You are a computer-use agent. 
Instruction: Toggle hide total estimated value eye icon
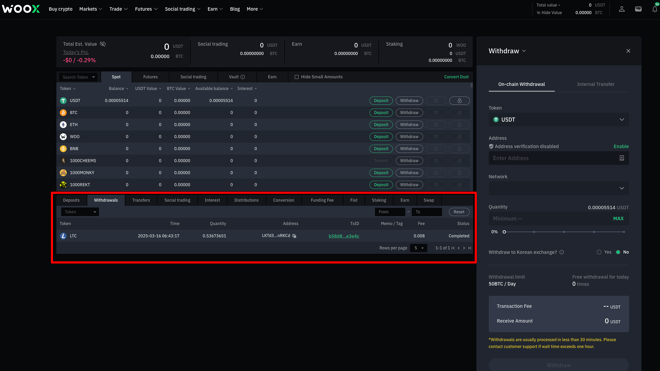(103, 44)
